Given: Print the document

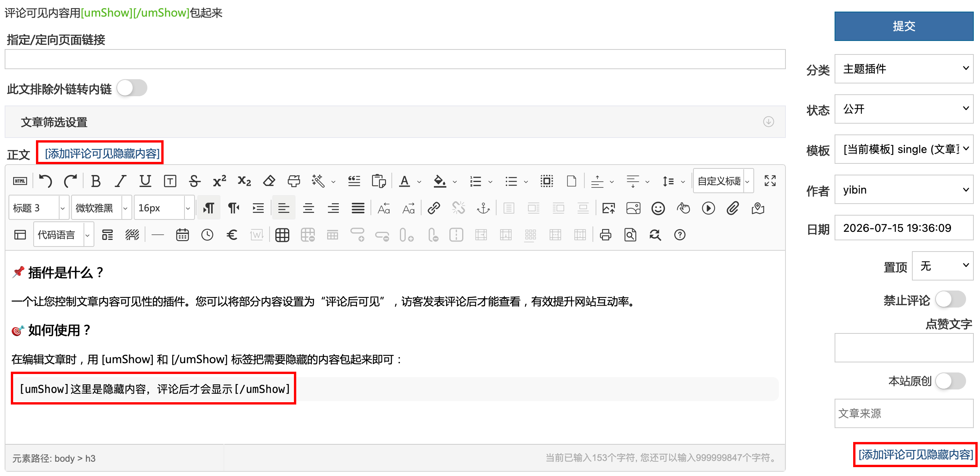Looking at the screenshot, I should point(605,235).
